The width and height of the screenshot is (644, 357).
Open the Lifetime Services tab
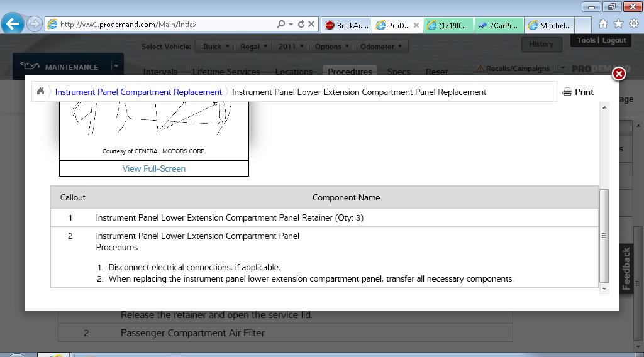[x=226, y=72]
